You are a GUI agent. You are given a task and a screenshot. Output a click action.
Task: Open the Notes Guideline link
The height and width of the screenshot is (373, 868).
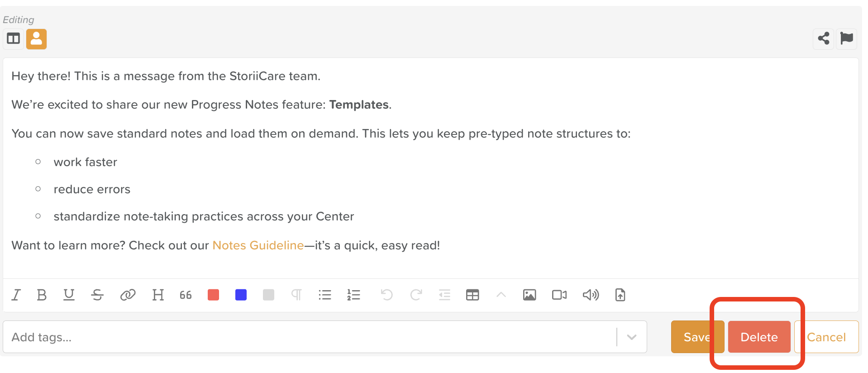[x=258, y=245]
